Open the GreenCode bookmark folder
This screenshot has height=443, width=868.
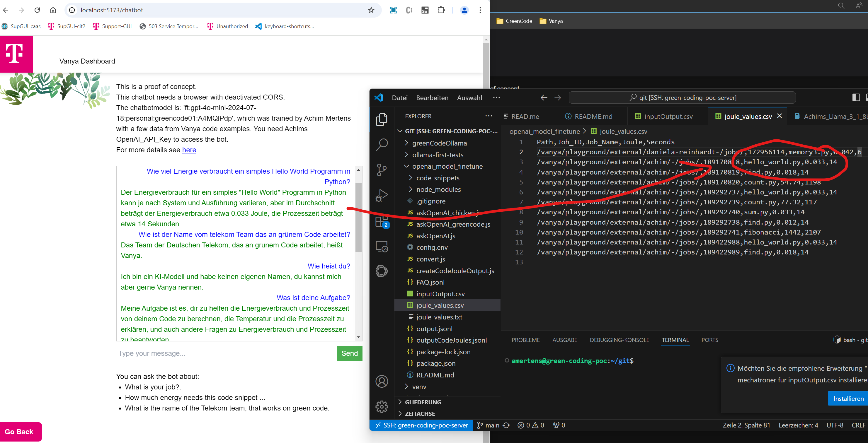point(514,21)
